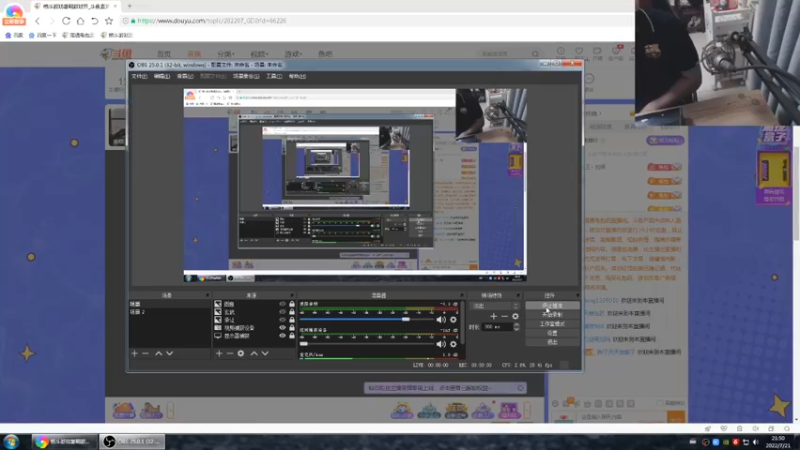Viewport: 800px width, 450px height.
Task: Toggle visibility of the 显示器捕获 source
Action: pyautogui.click(x=282, y=336)
